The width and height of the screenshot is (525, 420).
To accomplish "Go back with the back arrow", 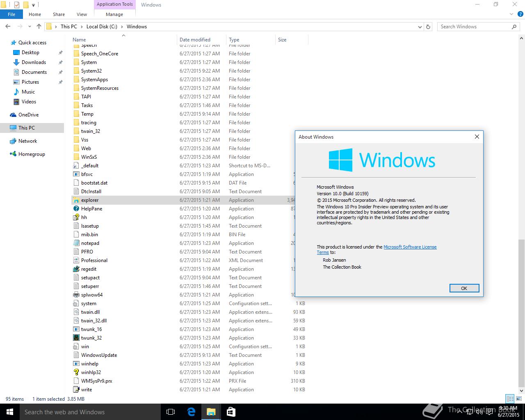I will pos(8,26).
